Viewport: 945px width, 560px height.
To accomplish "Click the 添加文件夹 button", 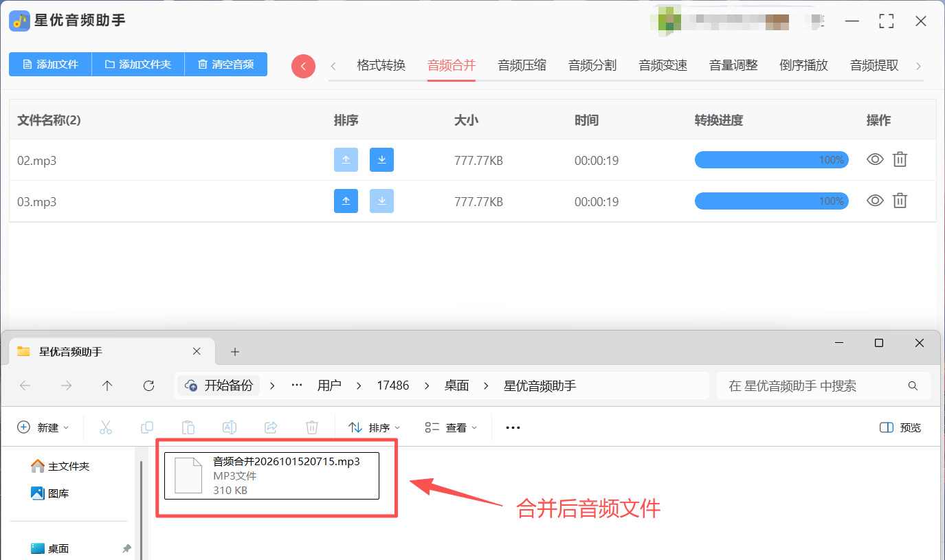I will coord(138,65).
